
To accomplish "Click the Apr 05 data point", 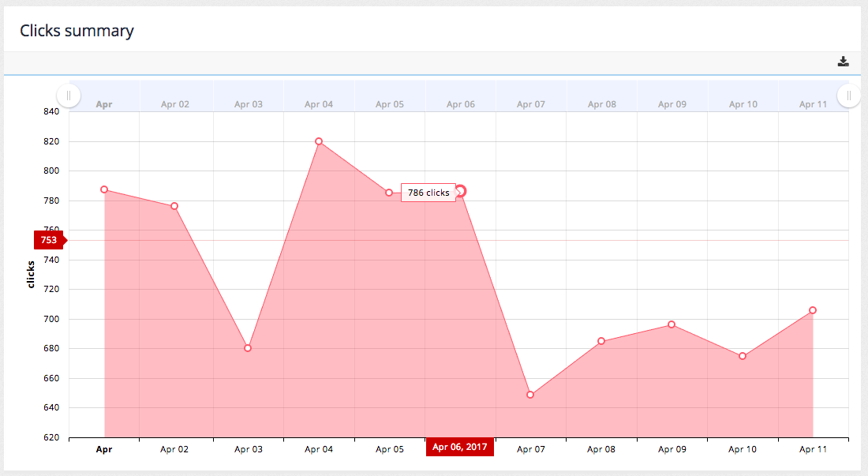I will pos(389,192).
